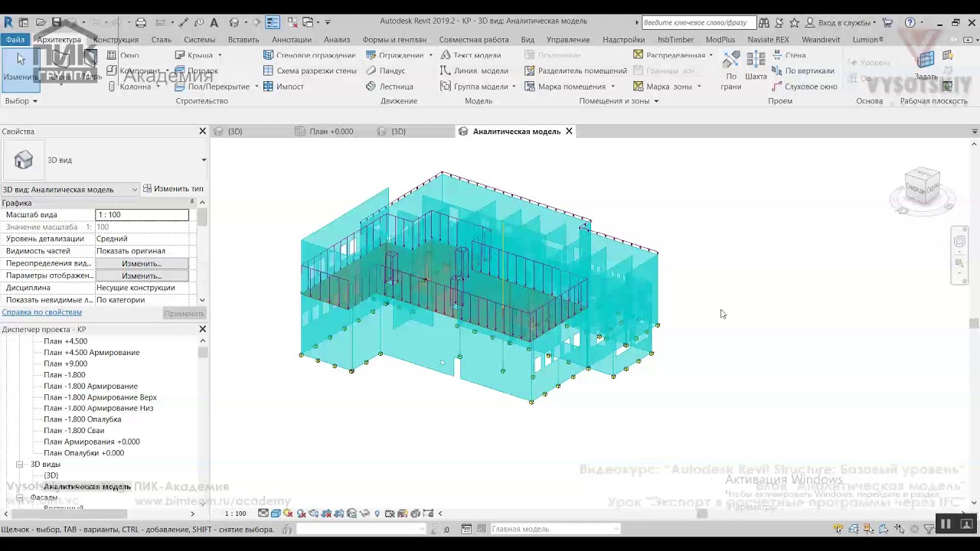Click Close Inactive Views icon
The height and width of the screenshot is (551, 980).
click(x=292, y=22)
